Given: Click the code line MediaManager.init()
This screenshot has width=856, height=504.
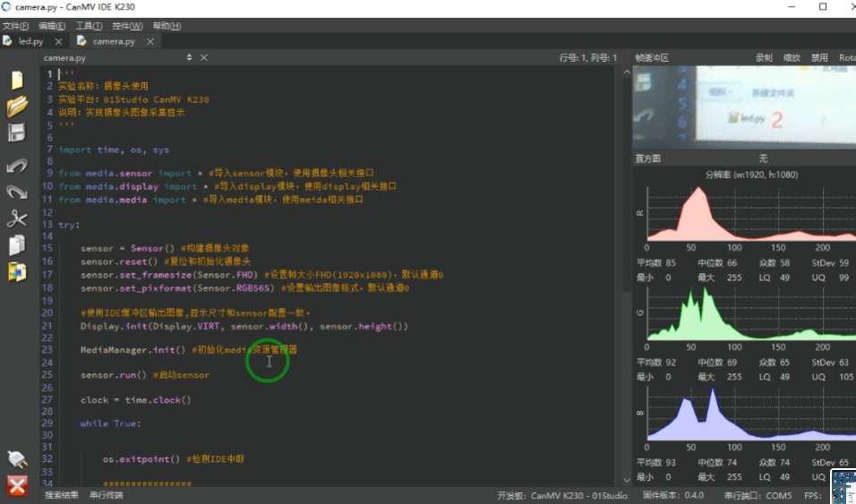Looking at the screenshot, I should [133, 350].
